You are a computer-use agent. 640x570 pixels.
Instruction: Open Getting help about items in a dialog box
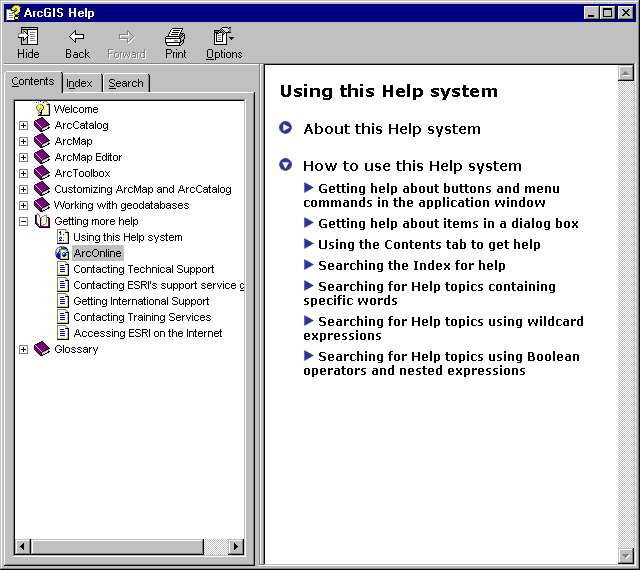(448, 224)
